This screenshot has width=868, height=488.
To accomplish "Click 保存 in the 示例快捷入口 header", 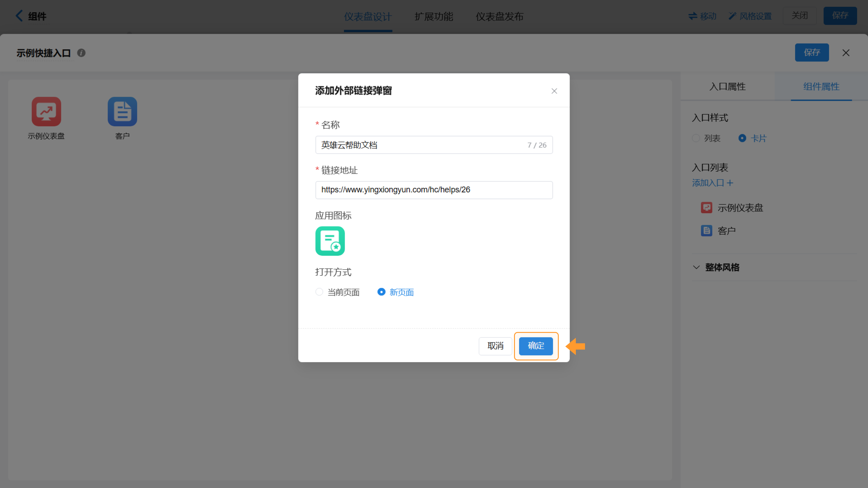I will click(812, 52).
